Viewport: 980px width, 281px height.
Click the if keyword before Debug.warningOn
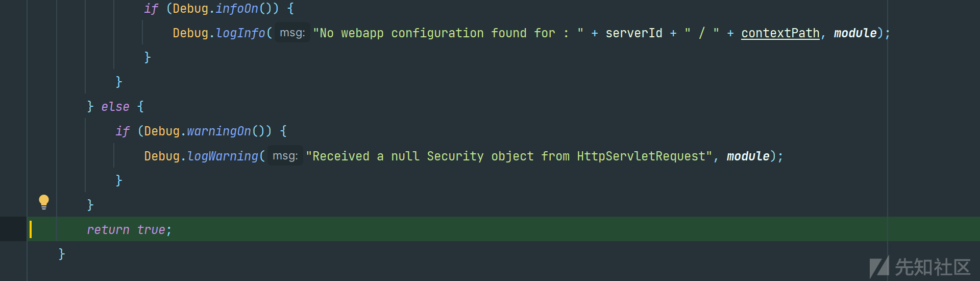(x=122, y=131)
